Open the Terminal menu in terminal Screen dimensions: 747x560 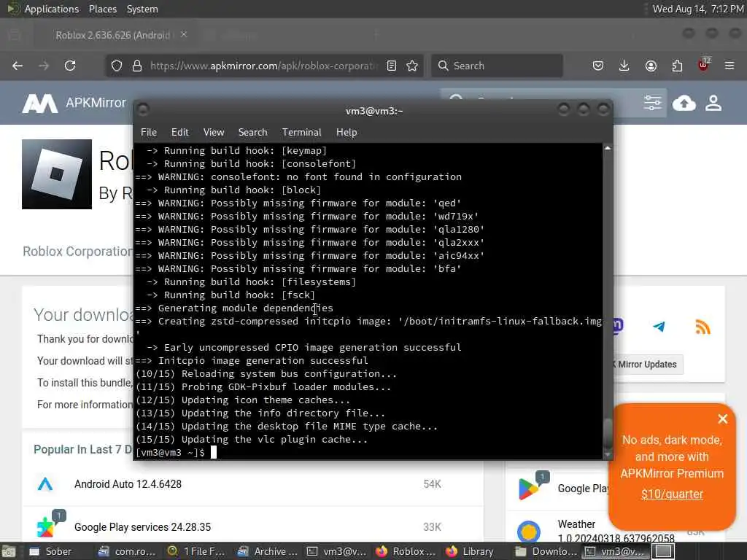[x=301, y=133]
